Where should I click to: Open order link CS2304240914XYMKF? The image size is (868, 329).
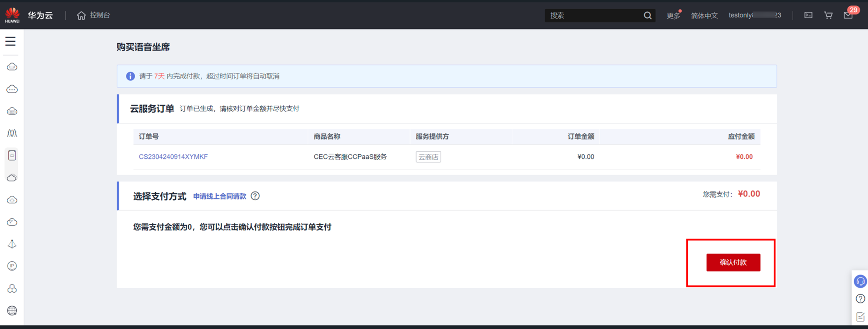pos(173,156)
